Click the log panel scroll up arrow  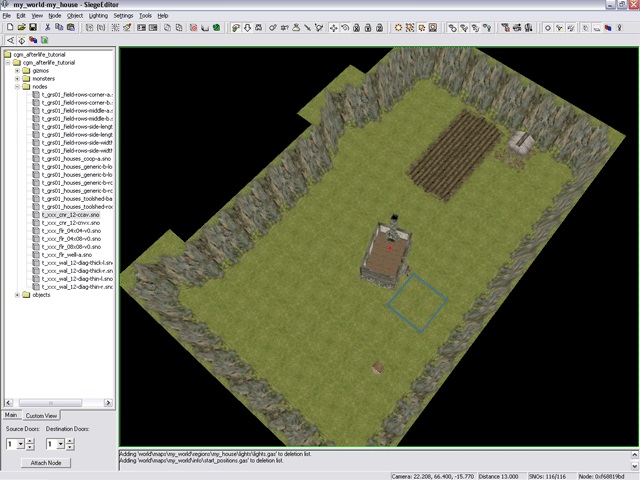pyautogui.click(x=635, y=454)
